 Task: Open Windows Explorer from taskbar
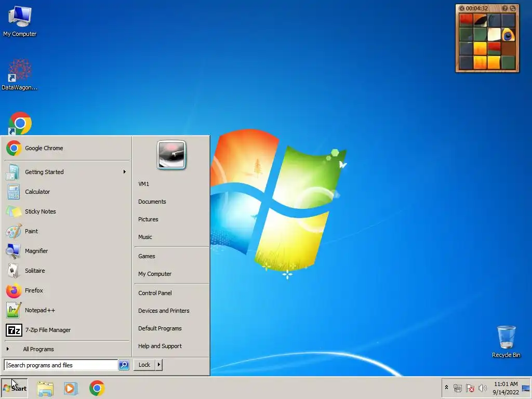(45, 388)
